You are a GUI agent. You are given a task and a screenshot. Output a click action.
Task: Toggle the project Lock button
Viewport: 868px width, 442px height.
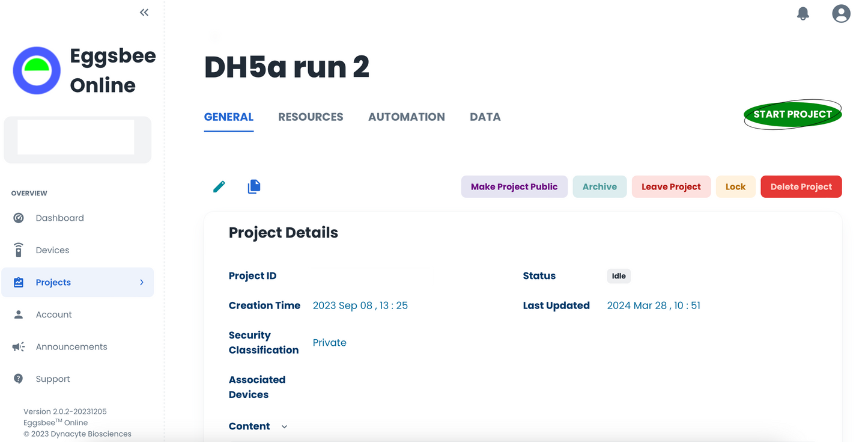click(735, 187)
